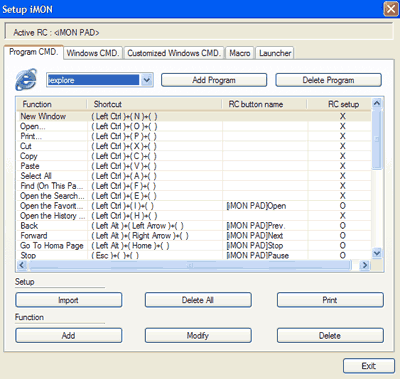
Task: Open the Customized Windows CMD. tab
Action: 174,53
